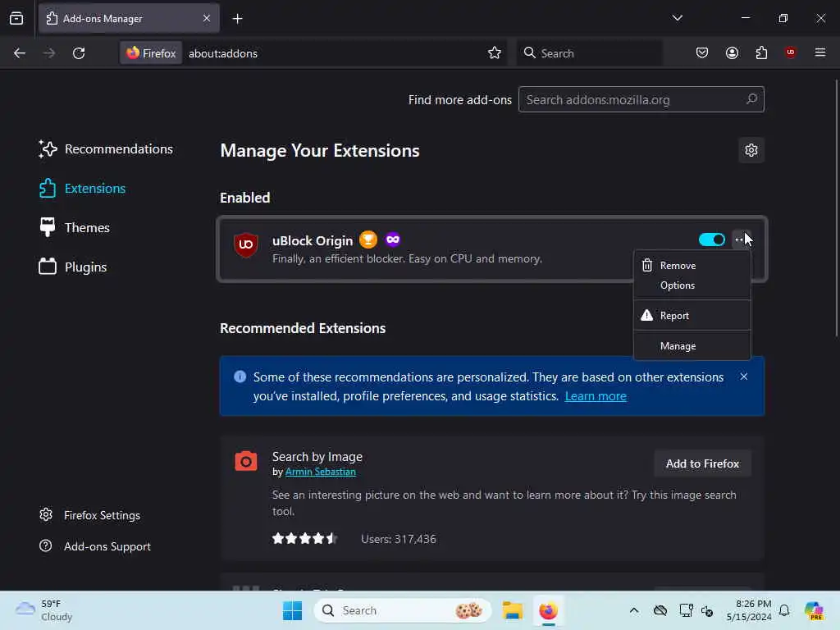Open the notification bell

coord(784,610)
